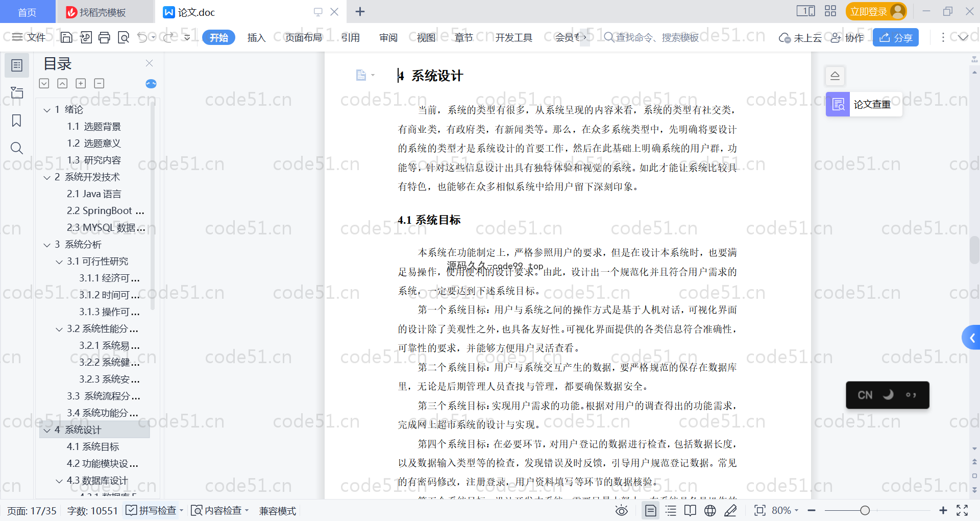This screenshot has height=521, width=980.
Task: Click the window tile/grid icon in title bar
Action: point(830,11)
